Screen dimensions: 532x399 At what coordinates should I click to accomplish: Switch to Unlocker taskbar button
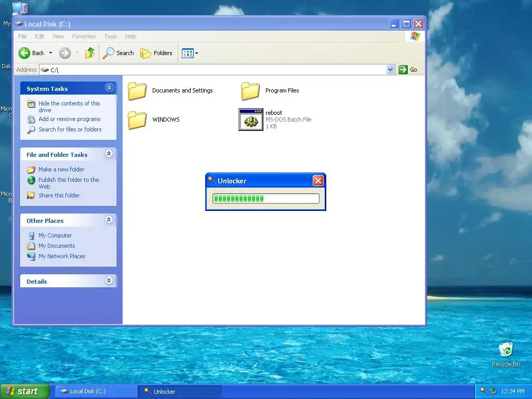coord(180,392)
